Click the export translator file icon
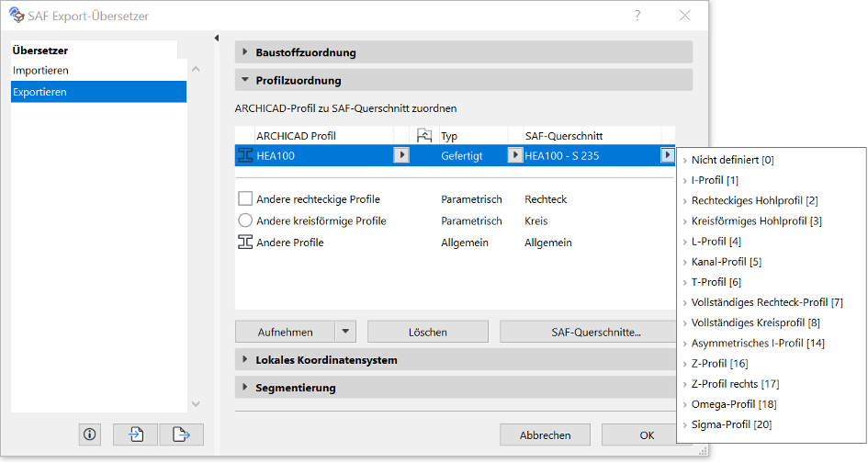Screen dimensions: 868x463 [x=180, y=435]
